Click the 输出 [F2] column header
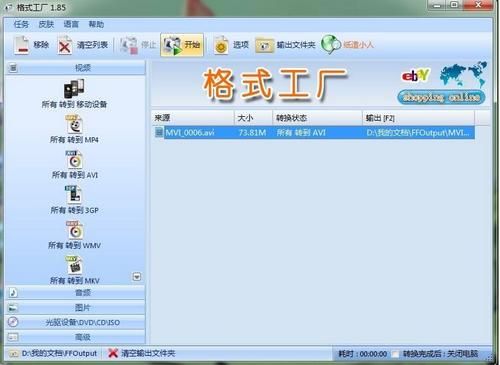This screenshot has height=365, width=500. click(x=418, y=118)
